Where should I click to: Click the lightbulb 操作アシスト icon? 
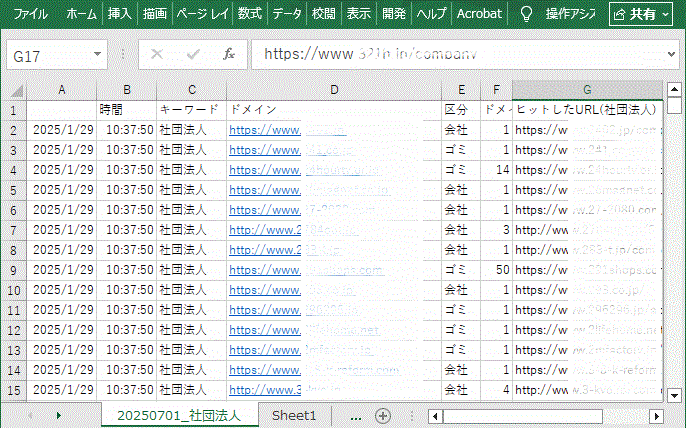tap(526, 14)
